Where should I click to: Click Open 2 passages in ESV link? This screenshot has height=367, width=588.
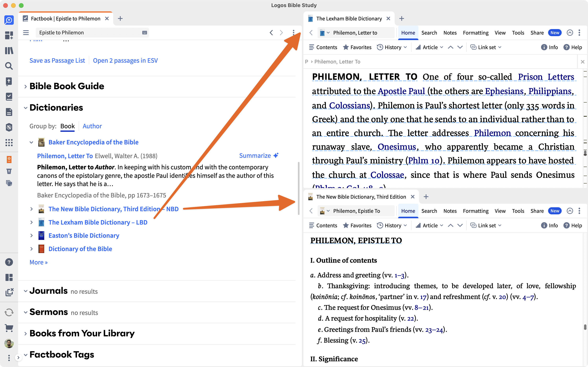point(125,61)
